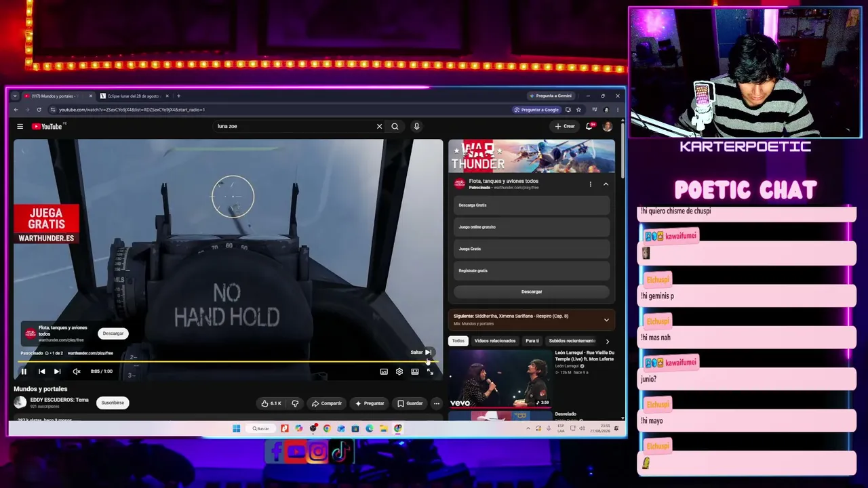Select the Subidos recientemente chip
The image size is (868, 488).
[571, 341]
